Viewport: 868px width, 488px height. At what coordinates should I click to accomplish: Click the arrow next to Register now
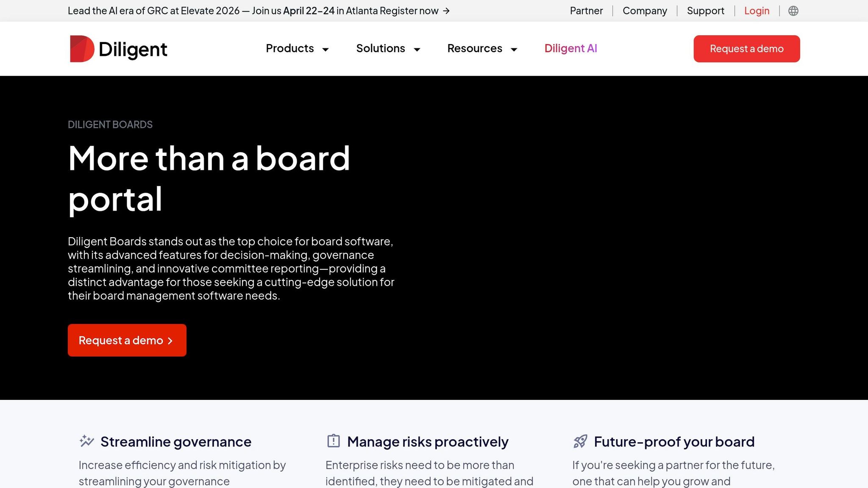(x=446, y=11)
